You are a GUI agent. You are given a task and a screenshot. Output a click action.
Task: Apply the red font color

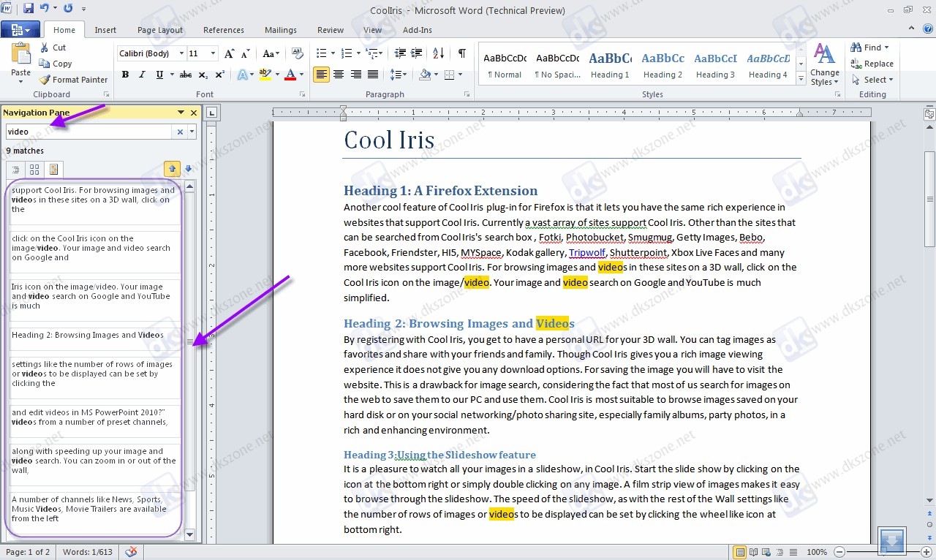click(291, 75)
